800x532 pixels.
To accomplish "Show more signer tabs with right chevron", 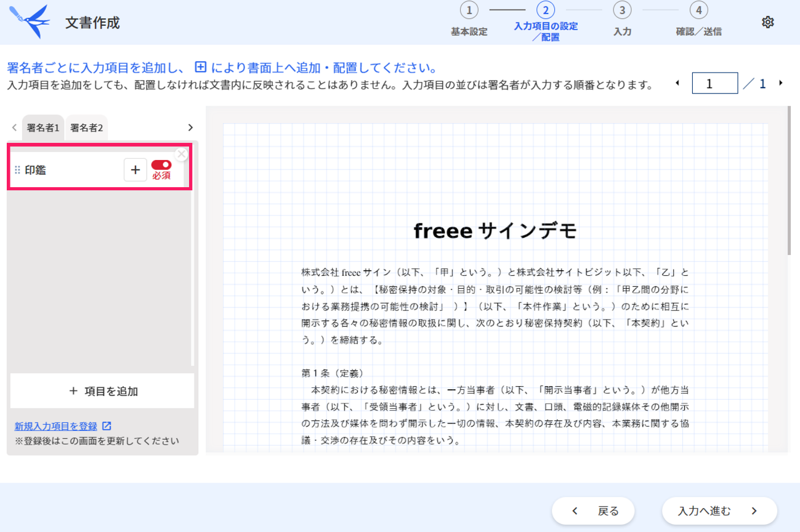I will pos(190,127).
